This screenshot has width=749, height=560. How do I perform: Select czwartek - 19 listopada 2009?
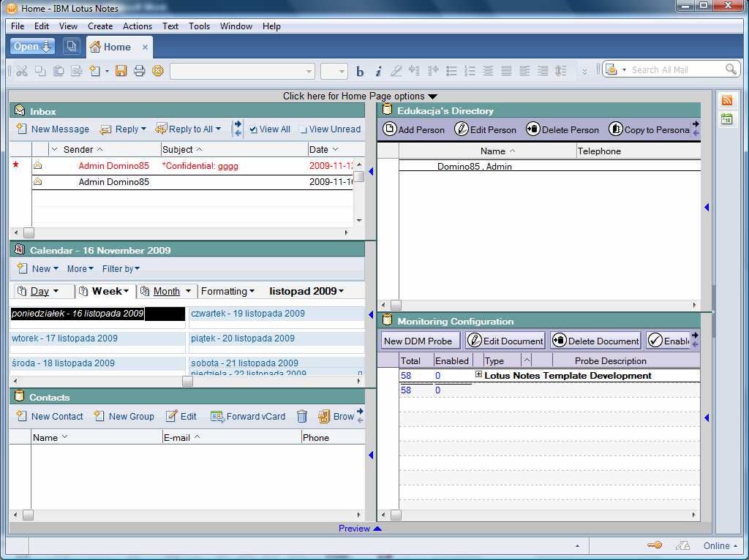point(248,314)
